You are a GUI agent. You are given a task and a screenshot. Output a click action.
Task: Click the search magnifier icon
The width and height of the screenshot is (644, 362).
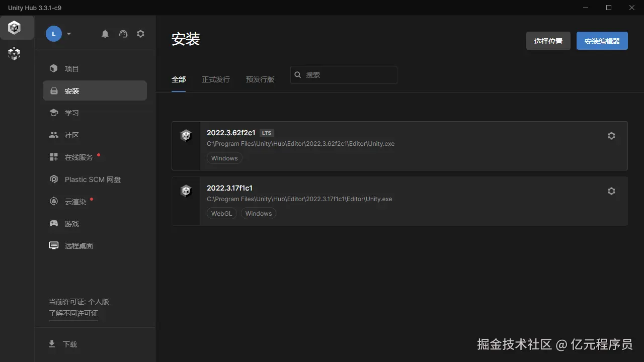coord(298,75)
